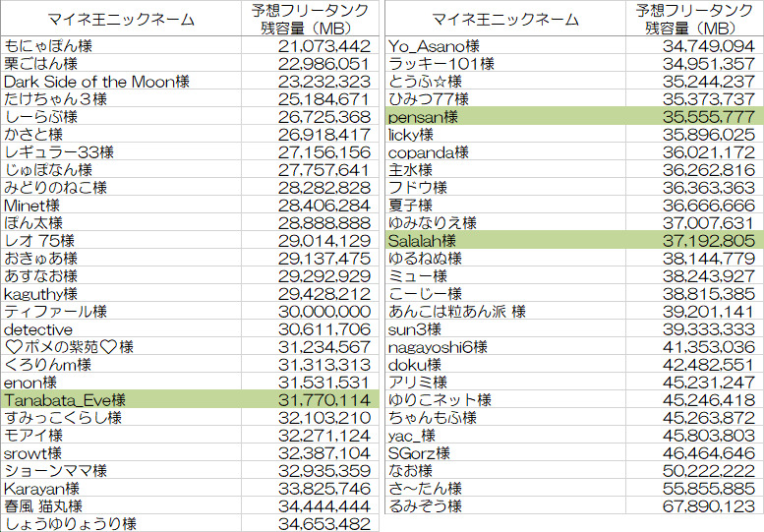Image resolution: width=764 pixels, height=532 pixels.
Task: Select the cell copanda様
Action: [505, 152]
